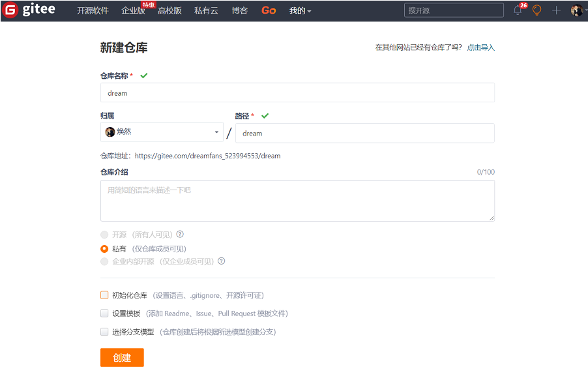Click the orange lightbulb icon
The height and width of the screenshot is (378, 588).
pos(537,10)
